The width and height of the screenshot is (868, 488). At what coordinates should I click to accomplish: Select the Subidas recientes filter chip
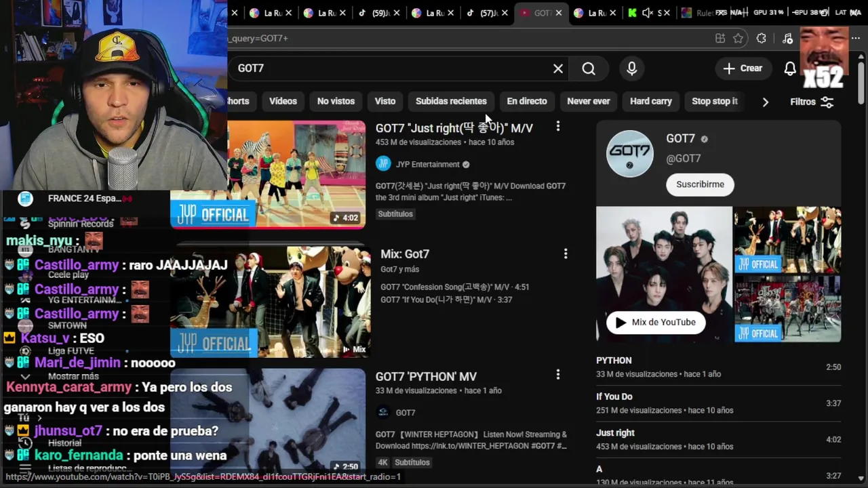451,101
